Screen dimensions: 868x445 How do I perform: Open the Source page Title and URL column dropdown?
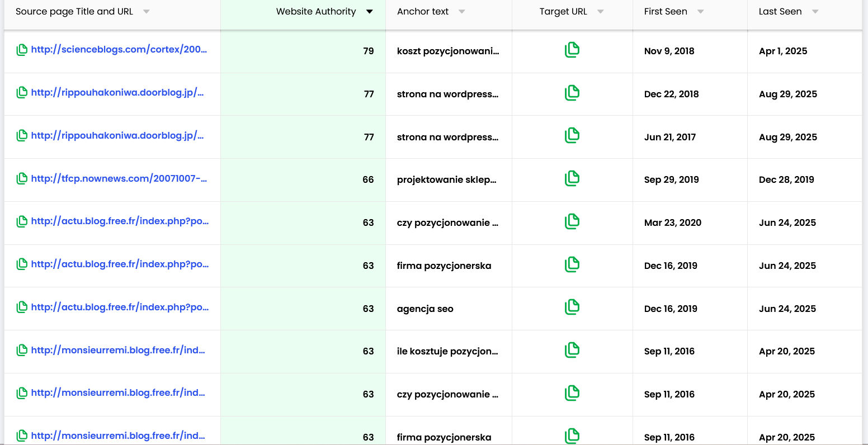[x=146, y=12]
